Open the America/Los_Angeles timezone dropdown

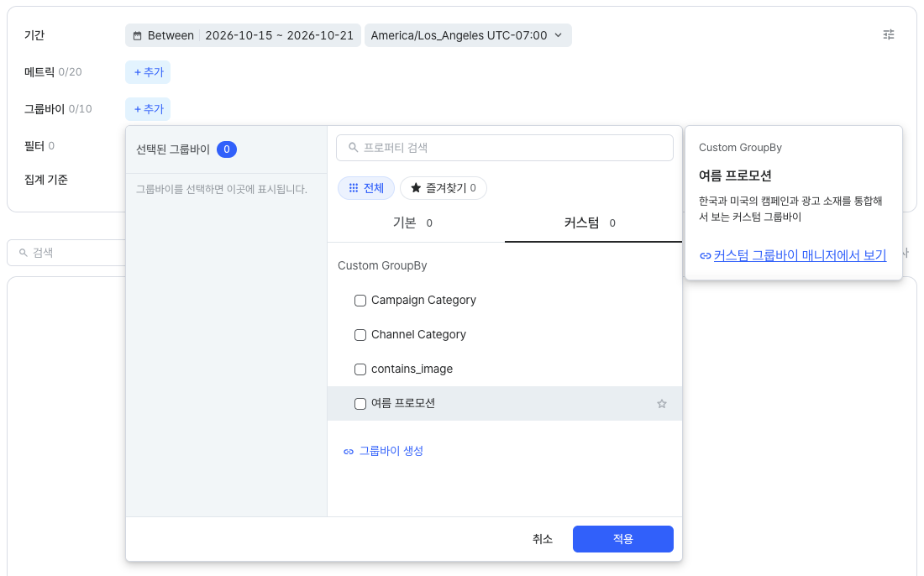468,35
